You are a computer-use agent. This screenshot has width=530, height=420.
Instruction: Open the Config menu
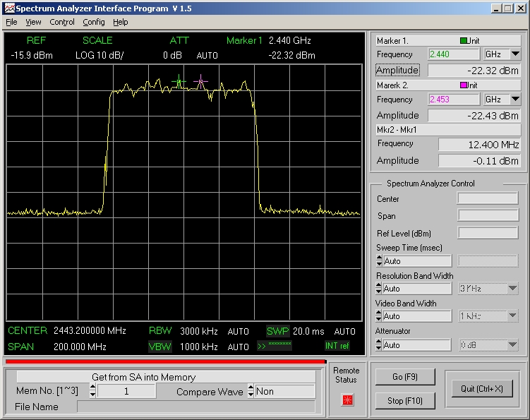pyautogui.click(x=94, y=22)
